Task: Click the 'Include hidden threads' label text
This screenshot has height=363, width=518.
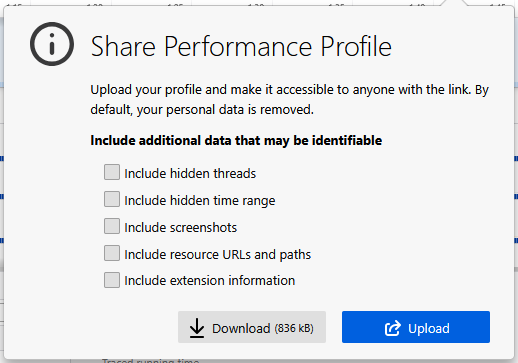Action: (x=190, y=174)
